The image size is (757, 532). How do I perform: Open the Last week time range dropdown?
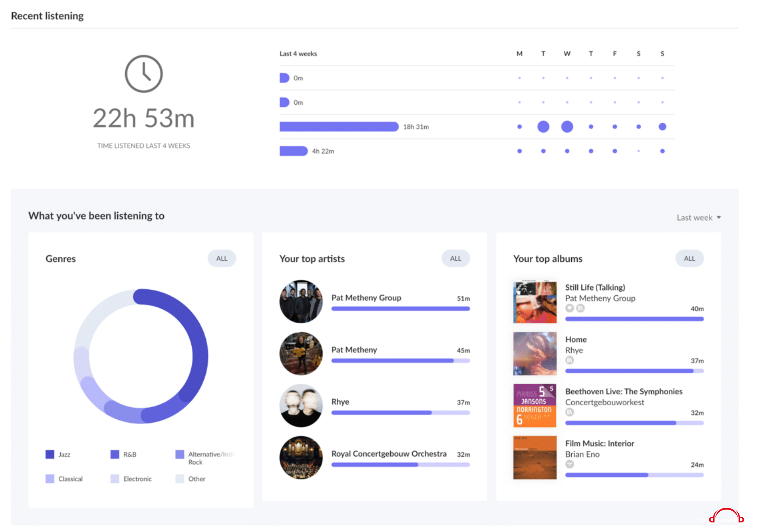pos(698,218)
